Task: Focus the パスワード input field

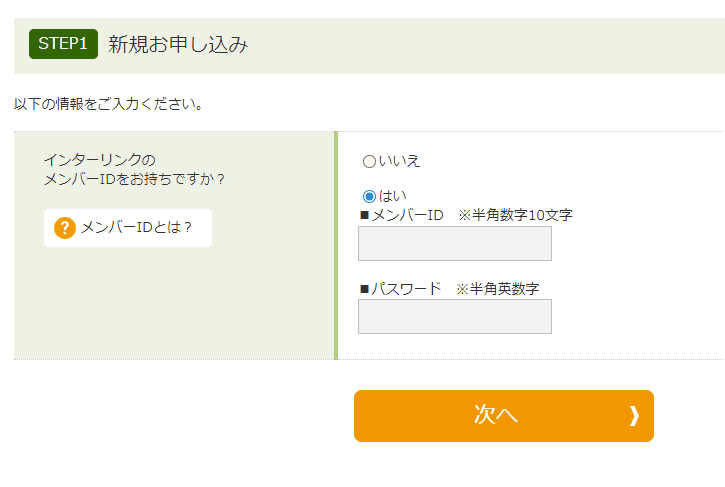Action: [454, 316]
